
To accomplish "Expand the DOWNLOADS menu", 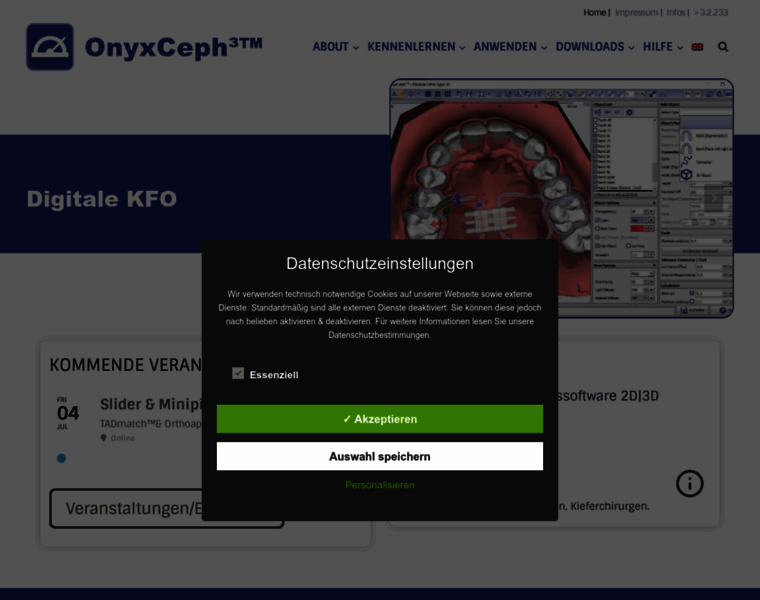I will click(x=595, y=47).
